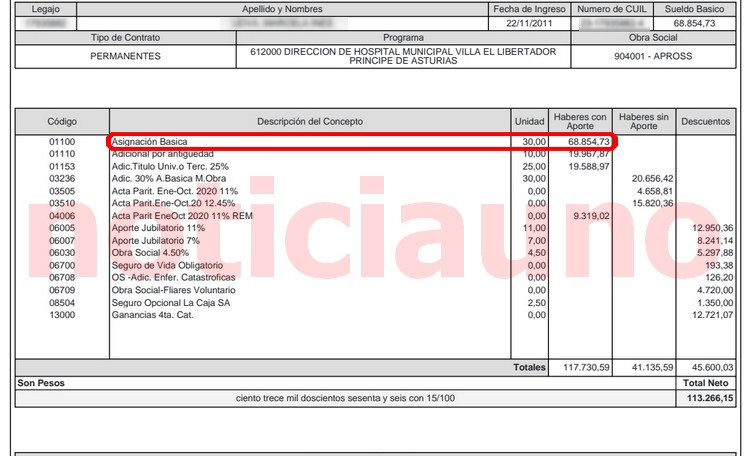Select code 03236 in Código column
The height and width of the screenshot is (456, 750).
click(62, 179)
